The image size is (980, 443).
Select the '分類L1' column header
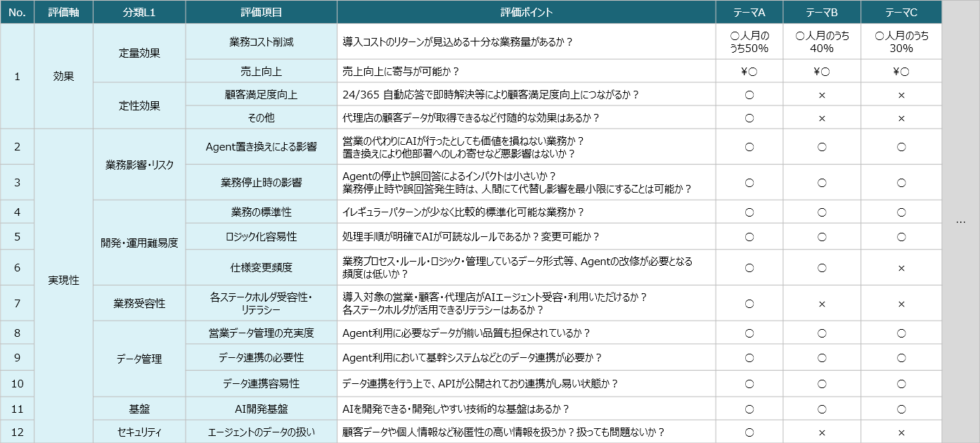pyautogui.click(x=139, y=12)
